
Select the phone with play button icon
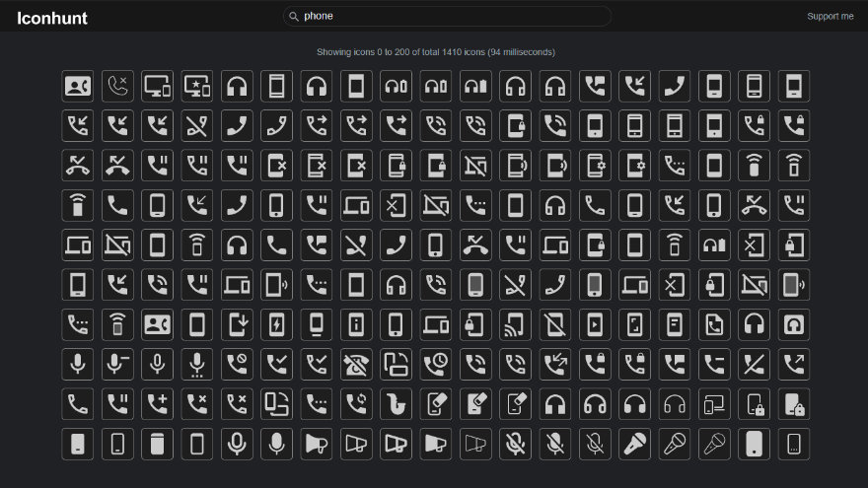click(595, 324)
